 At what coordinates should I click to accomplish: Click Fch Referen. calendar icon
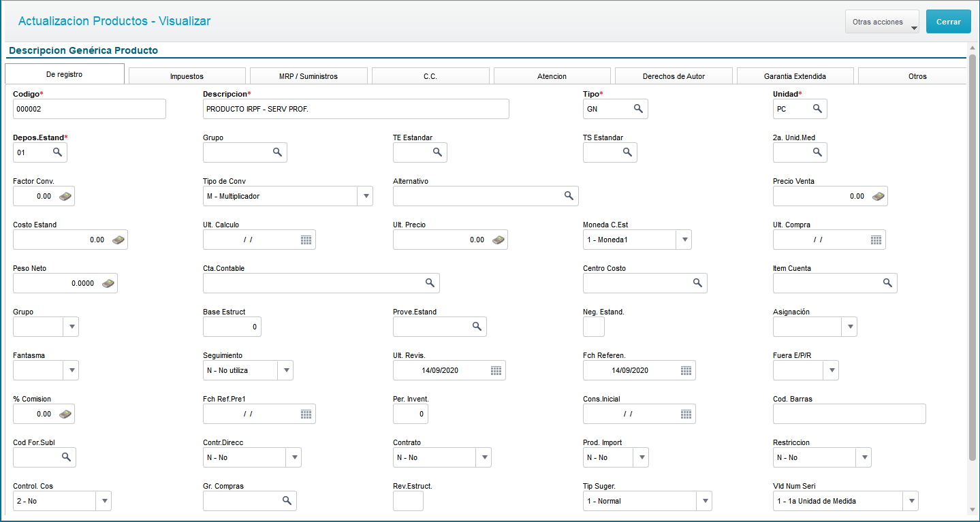tap(686, 370)
